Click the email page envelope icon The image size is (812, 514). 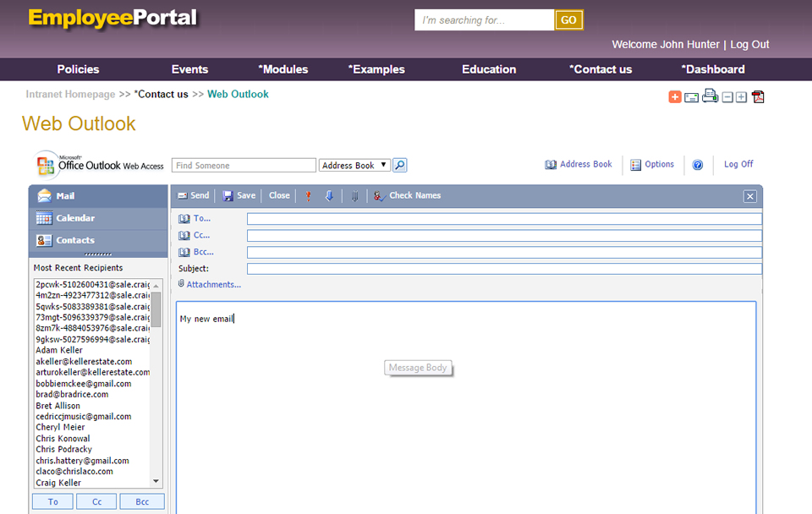coord(691,97)
